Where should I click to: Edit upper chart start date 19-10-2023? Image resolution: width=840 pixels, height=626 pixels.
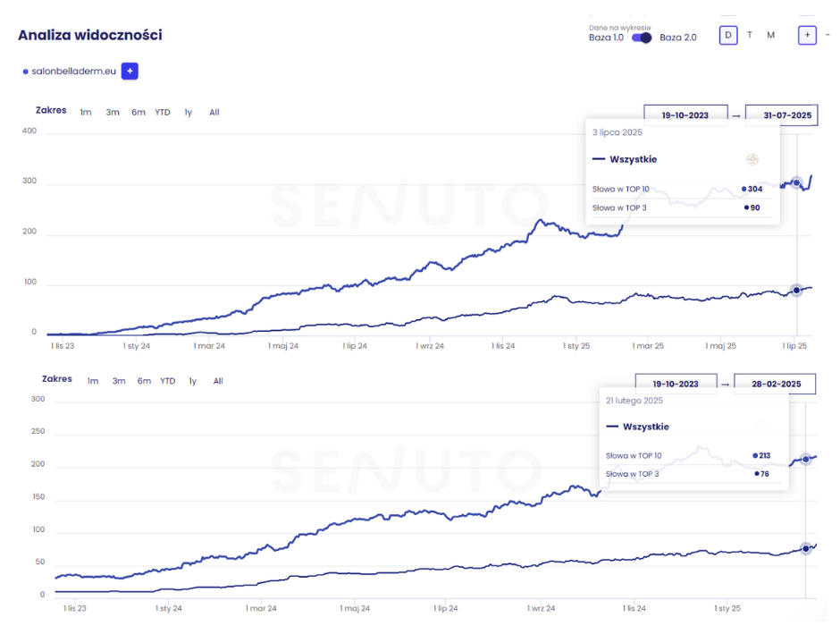coord(685,115)
